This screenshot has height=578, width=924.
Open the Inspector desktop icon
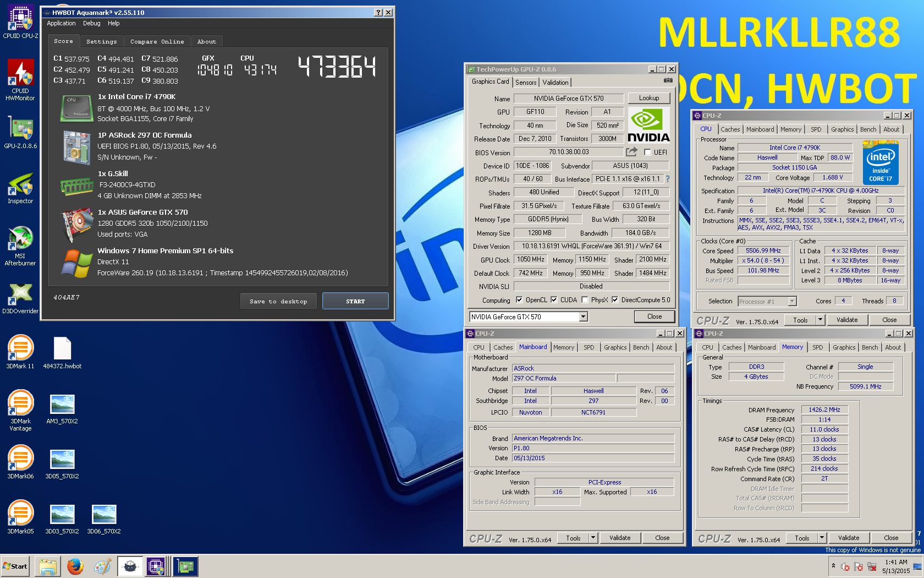pyautogui.click(x=20, y=188)
